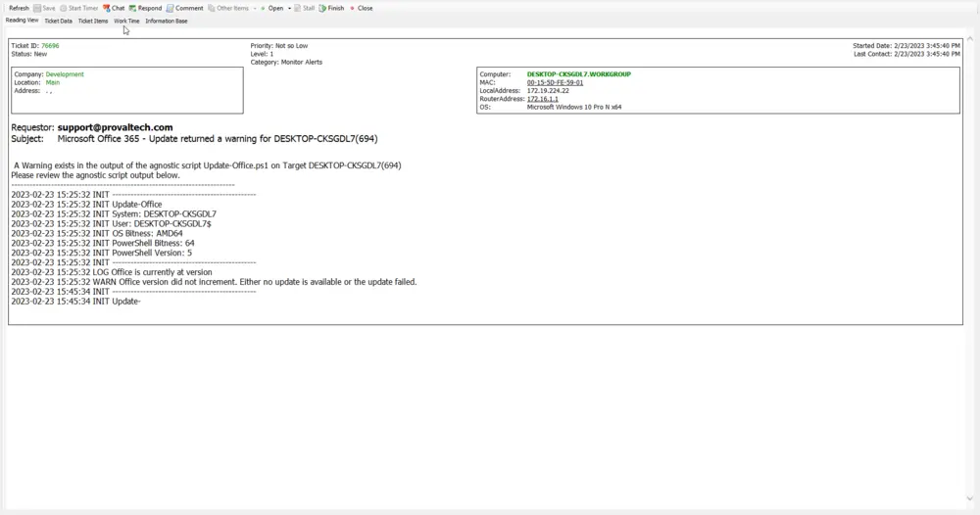980x515 pixels.
Task: Open the Information Base tab
Action: 167,21
